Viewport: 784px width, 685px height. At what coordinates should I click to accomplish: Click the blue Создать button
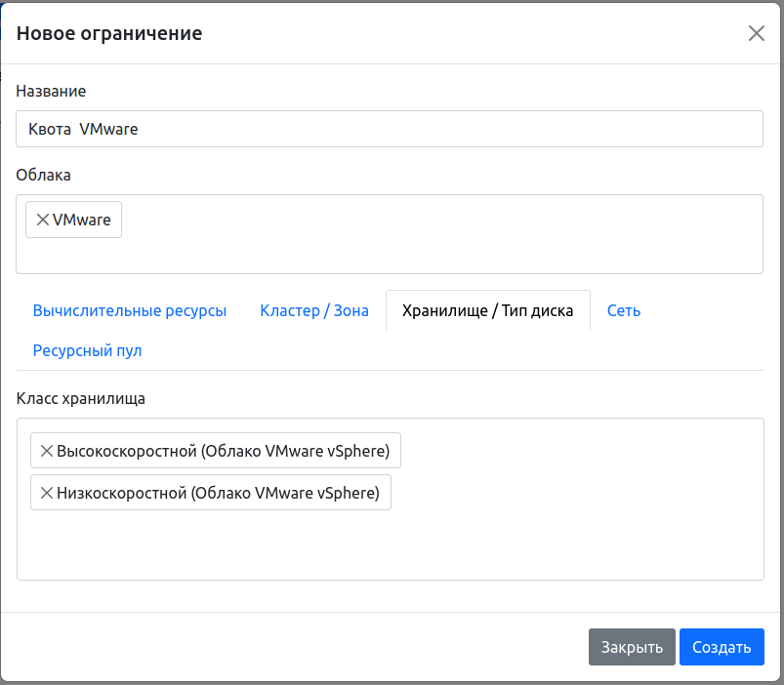722,647
